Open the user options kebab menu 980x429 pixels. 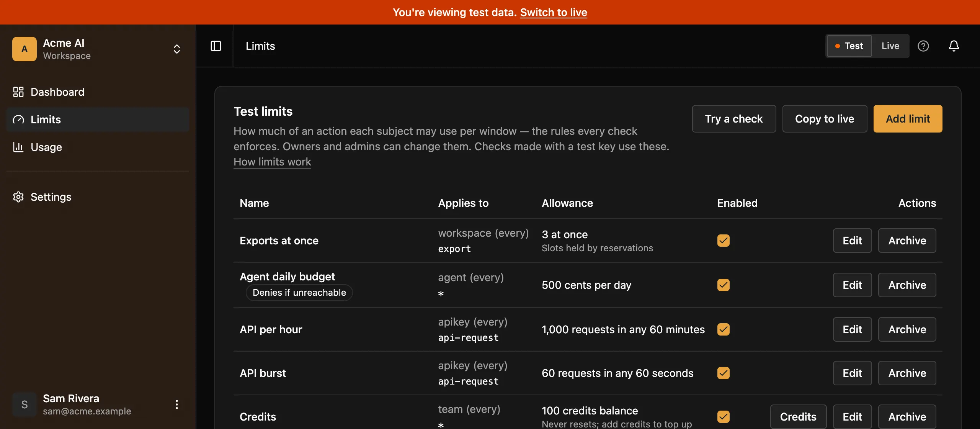[x=177, y=404]
